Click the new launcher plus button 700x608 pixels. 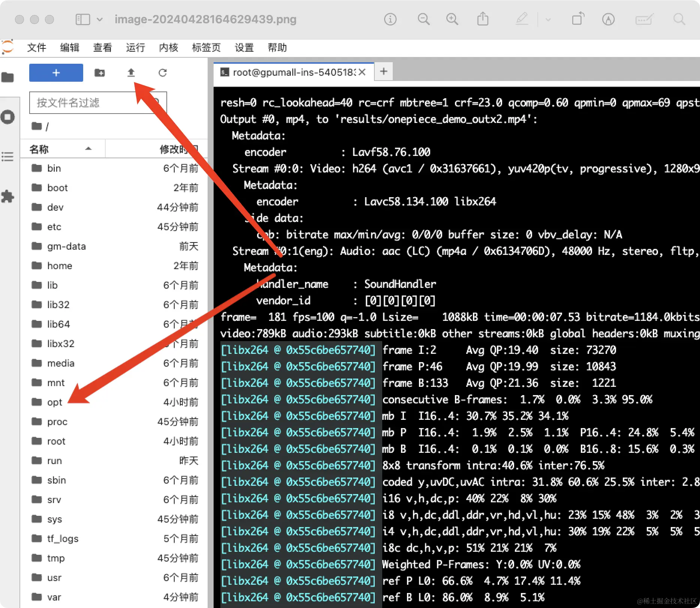(x=56, y=73)
